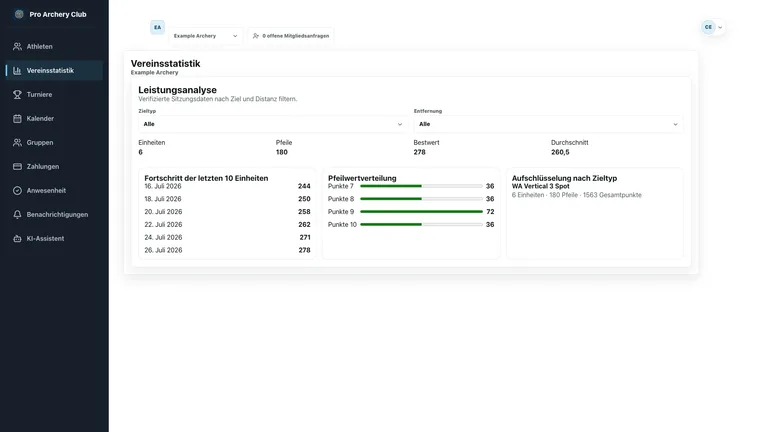Click Aufschlüsselung nach Zieltyp heading
The height and width of the screenshot is (432, 768).
pos(564,178)
